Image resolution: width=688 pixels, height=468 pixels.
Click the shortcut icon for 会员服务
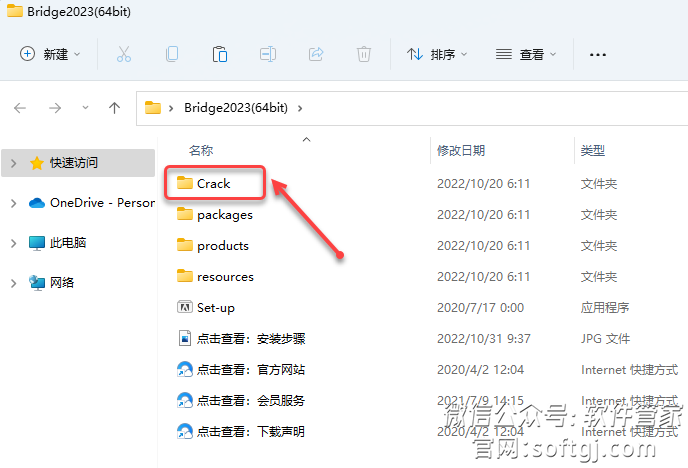185,400
